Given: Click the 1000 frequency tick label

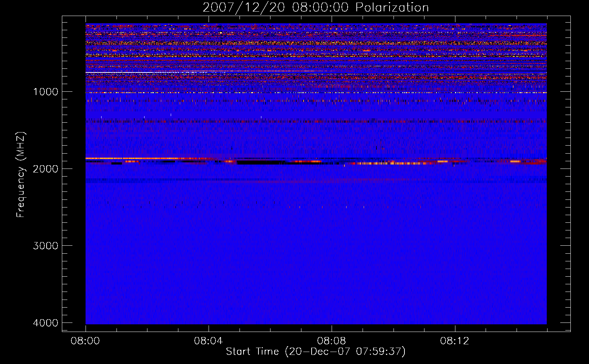Looking at the screenshot, I should 46,92.
